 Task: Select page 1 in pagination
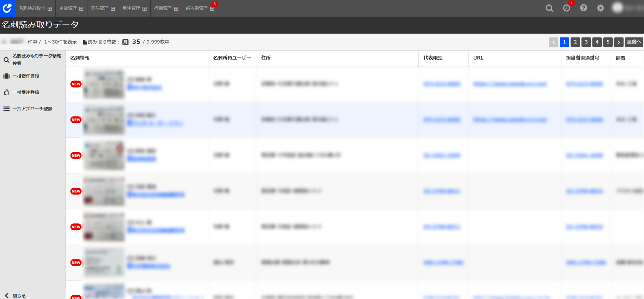pyautogui.click(x=564, y=42)
